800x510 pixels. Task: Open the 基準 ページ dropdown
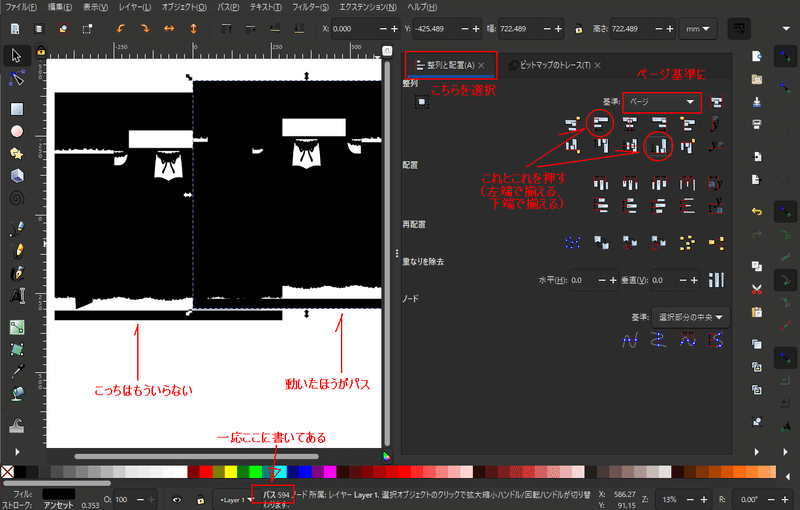(662, 102)
